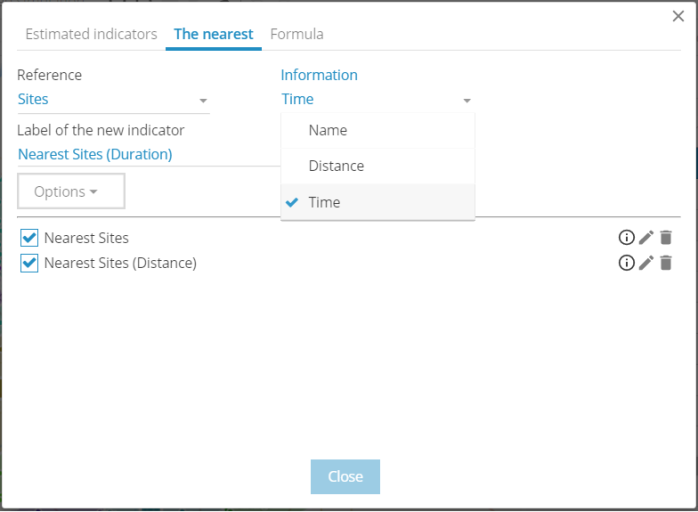Viewport: 698px width, 512px height.
Task: Select The nearest tab
Action: click(x=214, y=34)
